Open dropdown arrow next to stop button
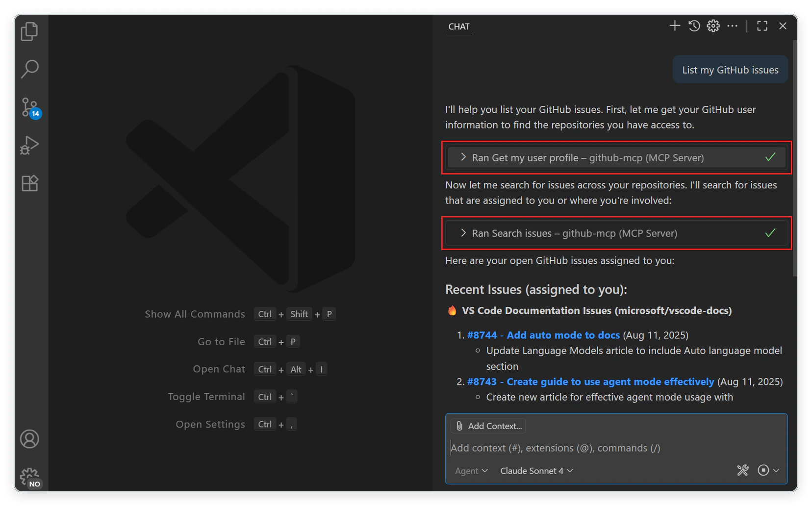 (776, 470)
